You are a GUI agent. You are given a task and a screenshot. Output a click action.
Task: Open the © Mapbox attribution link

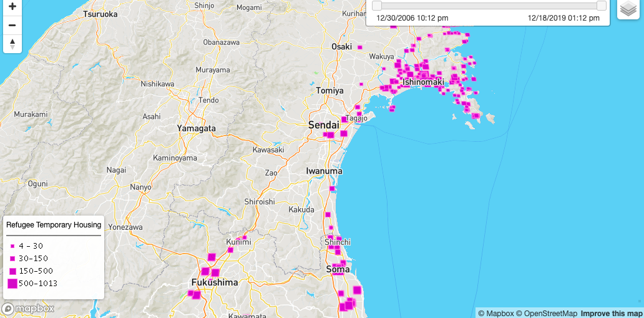(x=495, y=314)
